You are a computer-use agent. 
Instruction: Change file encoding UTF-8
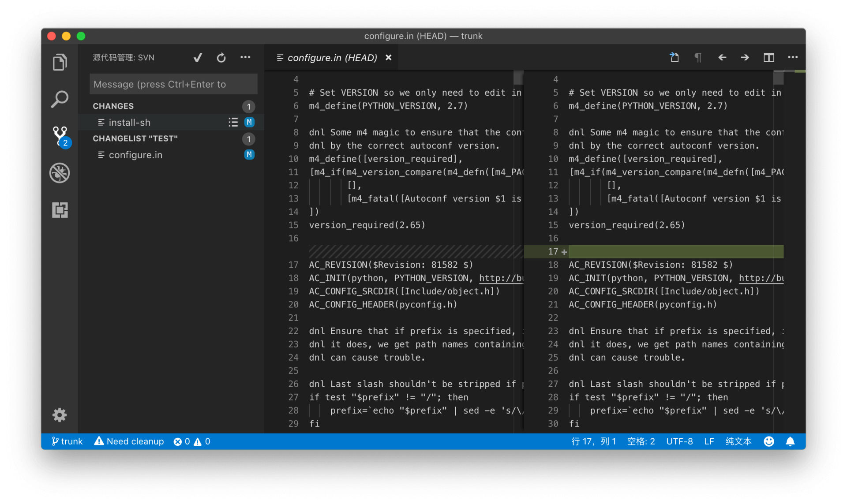click(679, 441)
